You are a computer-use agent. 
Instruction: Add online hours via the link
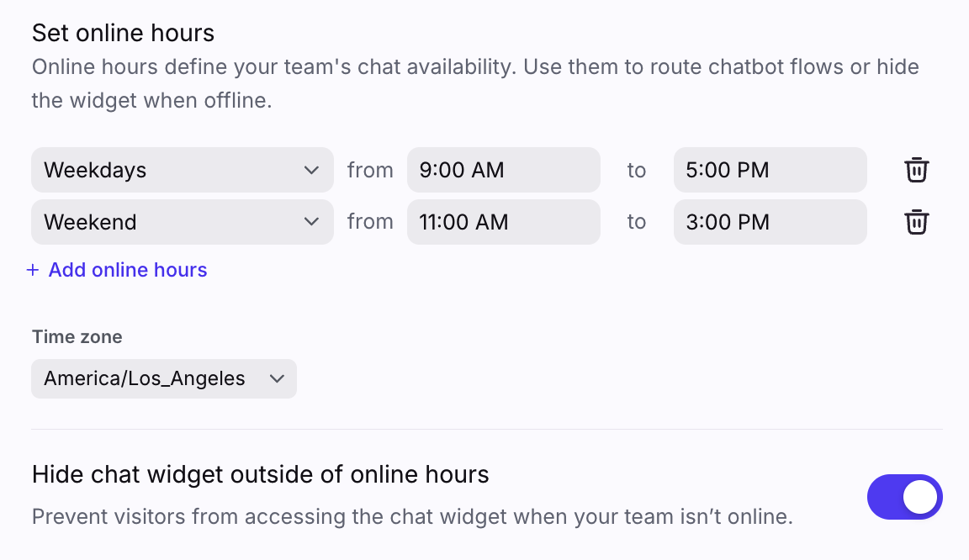tap(128, 270)
